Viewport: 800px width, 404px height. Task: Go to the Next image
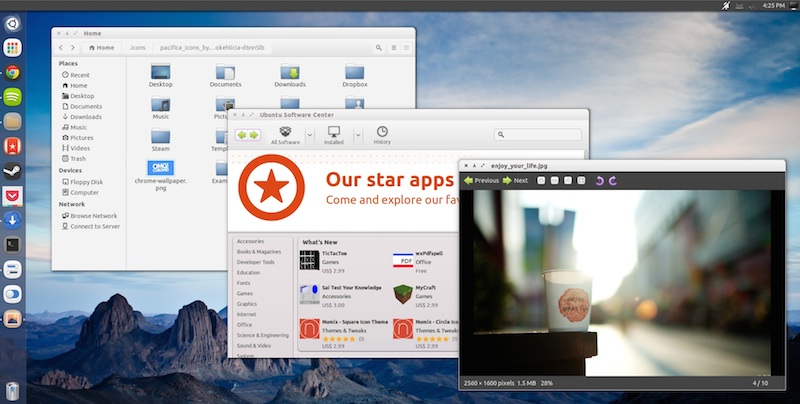(x=515, y=181)
